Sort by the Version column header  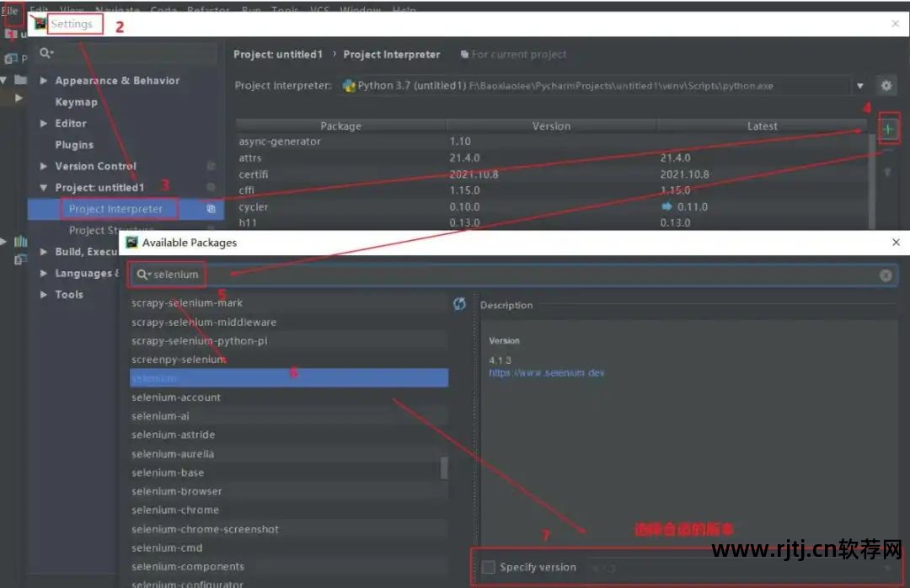pyautogui.click(x=551, y=126)
